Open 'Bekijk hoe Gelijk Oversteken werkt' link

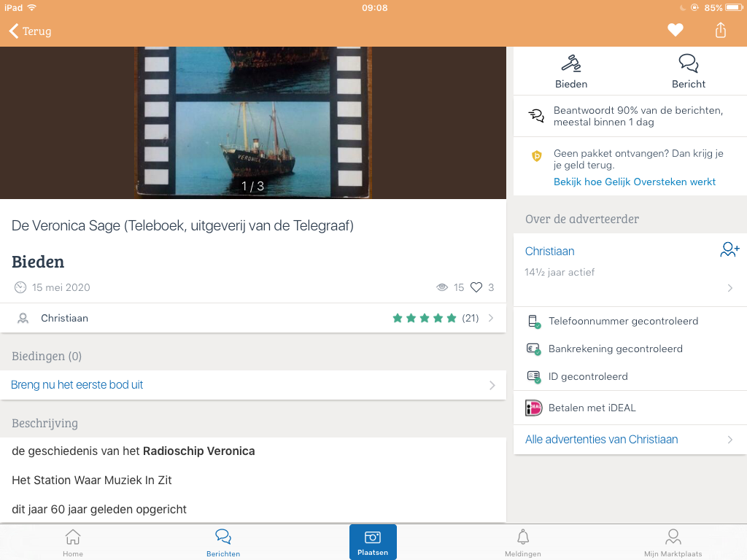point(635,182)
